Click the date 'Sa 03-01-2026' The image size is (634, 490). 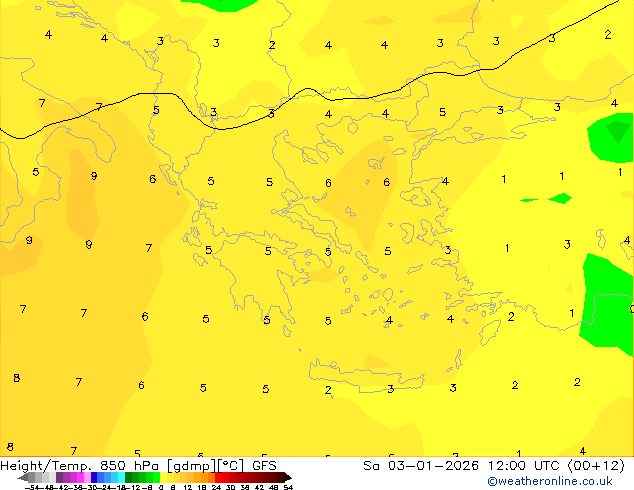pos(421,466)
